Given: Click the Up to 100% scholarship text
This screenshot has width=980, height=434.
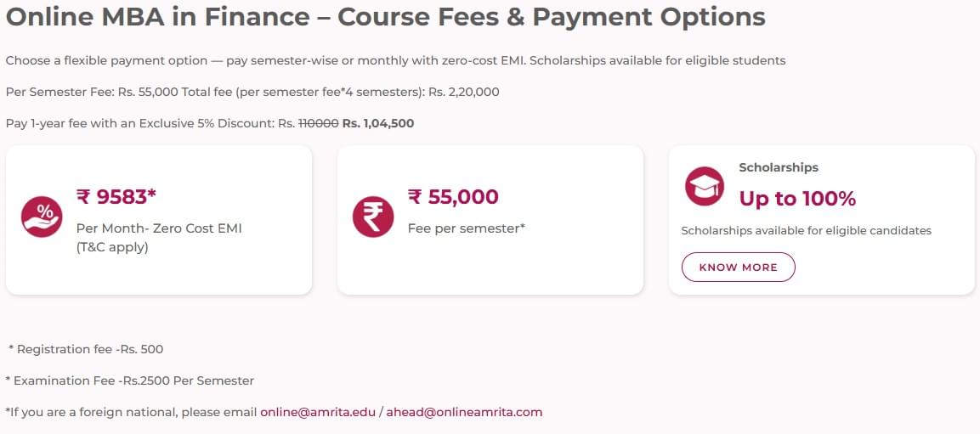Looking at the screenshot, I should [797, 199].
